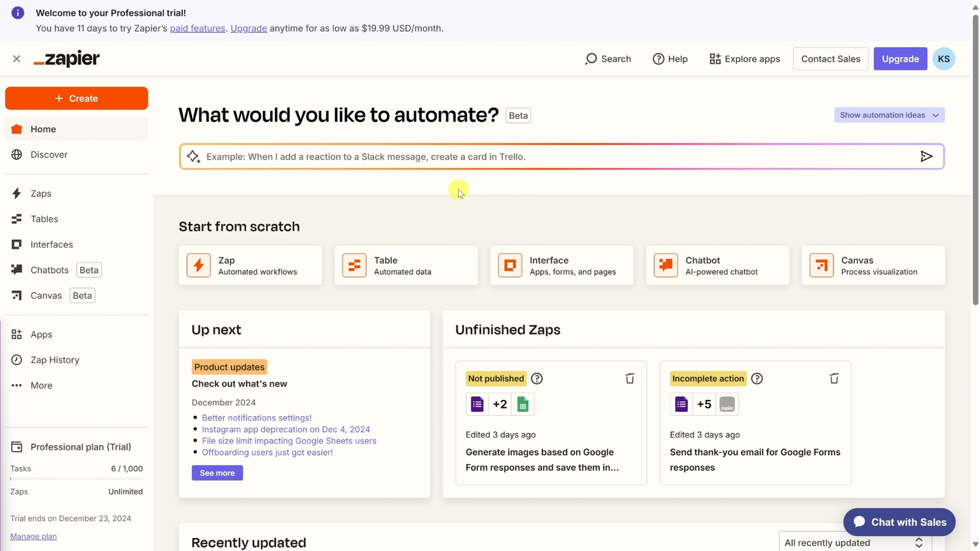The height and width of the screenshot is (551, 980).
Task: Delete the Not published zap via trash icon
Action: (630, 379)
